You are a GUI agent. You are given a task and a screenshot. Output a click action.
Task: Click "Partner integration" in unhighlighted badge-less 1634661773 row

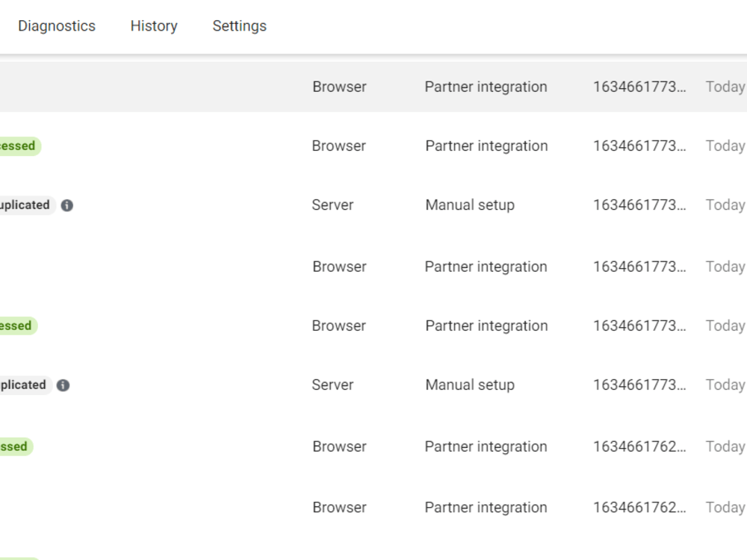[486, 267]
